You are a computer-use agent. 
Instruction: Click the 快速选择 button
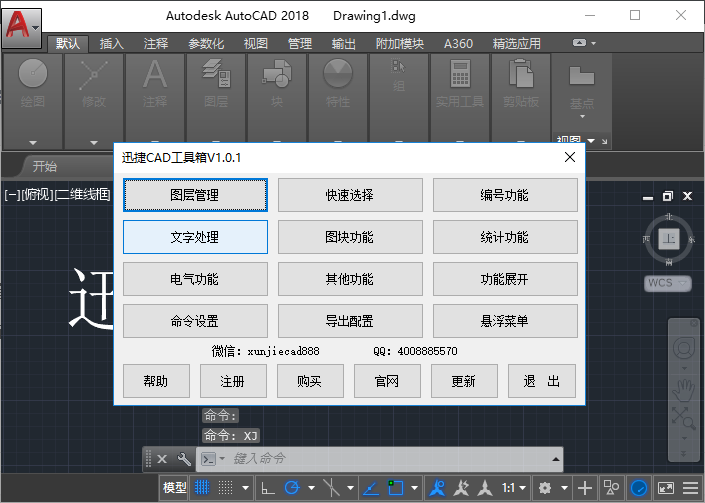350,195
